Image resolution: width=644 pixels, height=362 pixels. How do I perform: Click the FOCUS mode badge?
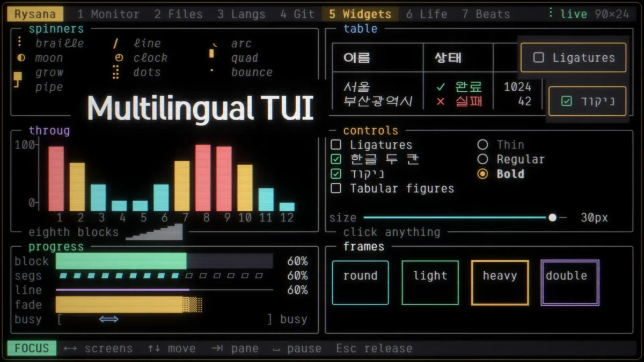[32, 348]
